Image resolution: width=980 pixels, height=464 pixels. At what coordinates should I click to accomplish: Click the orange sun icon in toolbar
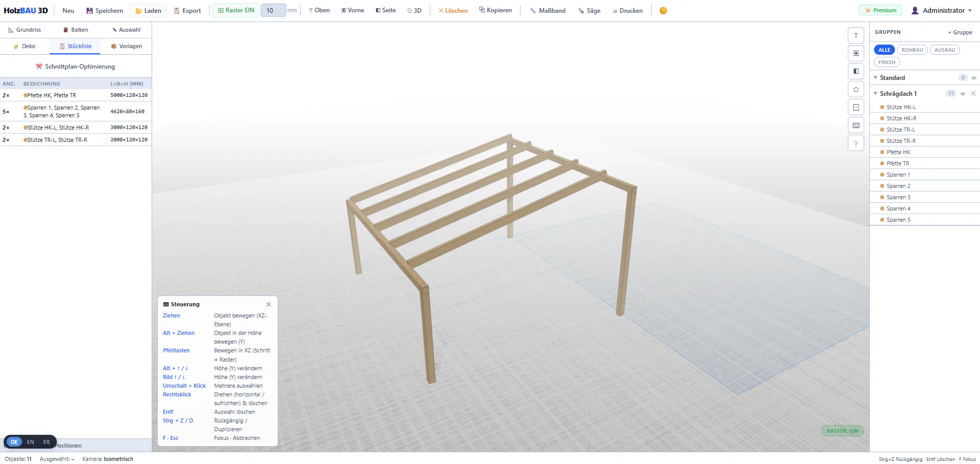[663, 10]
